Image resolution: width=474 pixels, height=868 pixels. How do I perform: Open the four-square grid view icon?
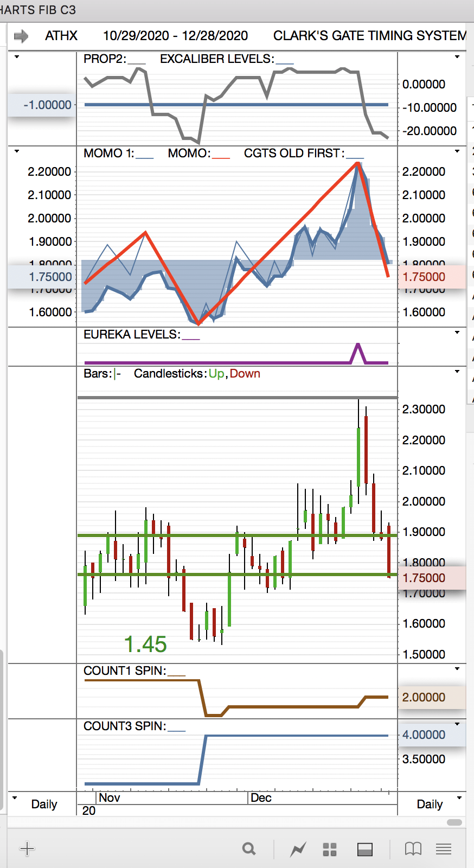[x=330, y=849]
